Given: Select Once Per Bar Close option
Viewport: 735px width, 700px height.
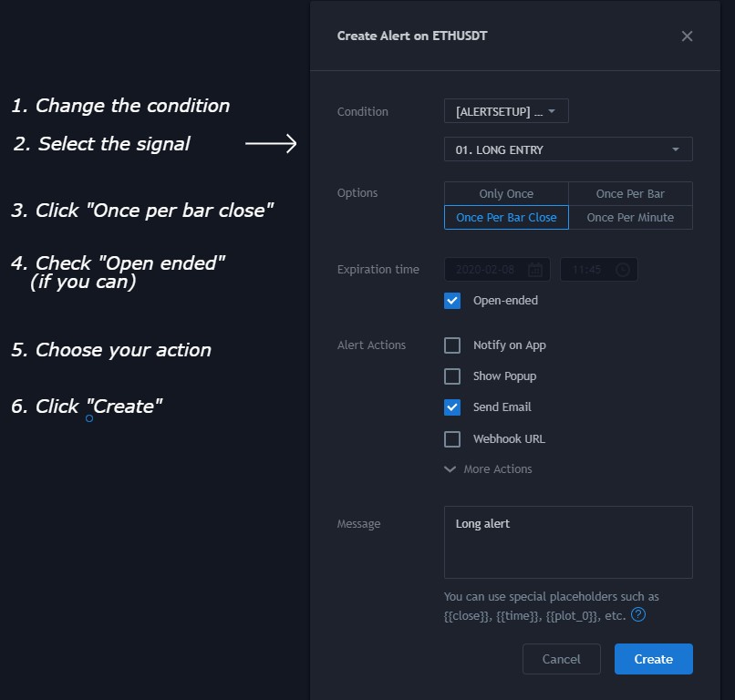Looking at the screenshot, I should [x=506, y=218].
